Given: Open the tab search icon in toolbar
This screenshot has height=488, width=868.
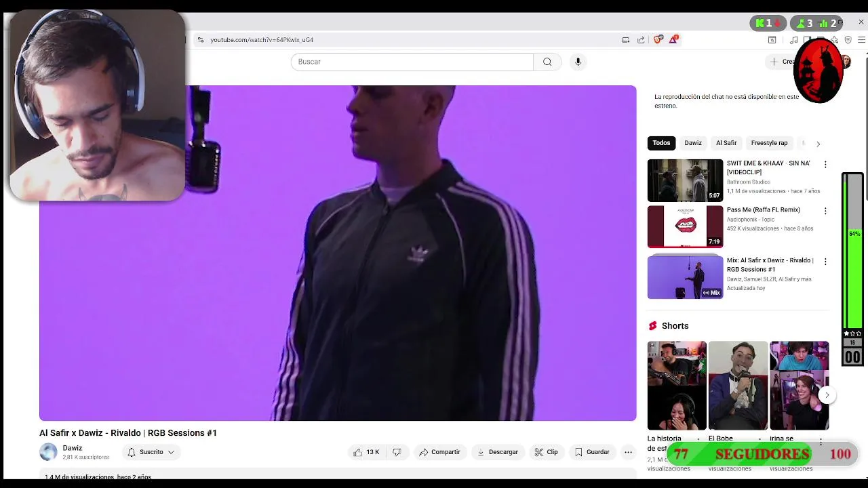Looking at the screenshot, I should [x=772, y=40].
